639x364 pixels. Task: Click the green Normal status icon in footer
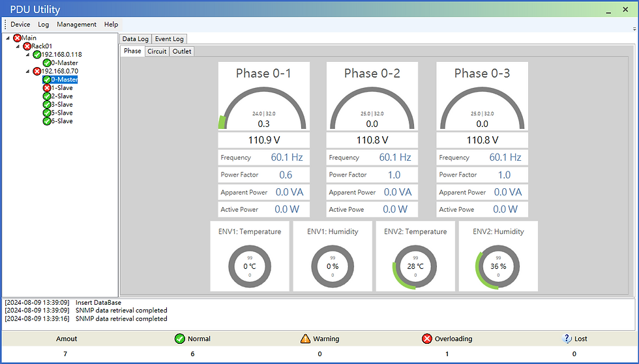click(180, 339)
